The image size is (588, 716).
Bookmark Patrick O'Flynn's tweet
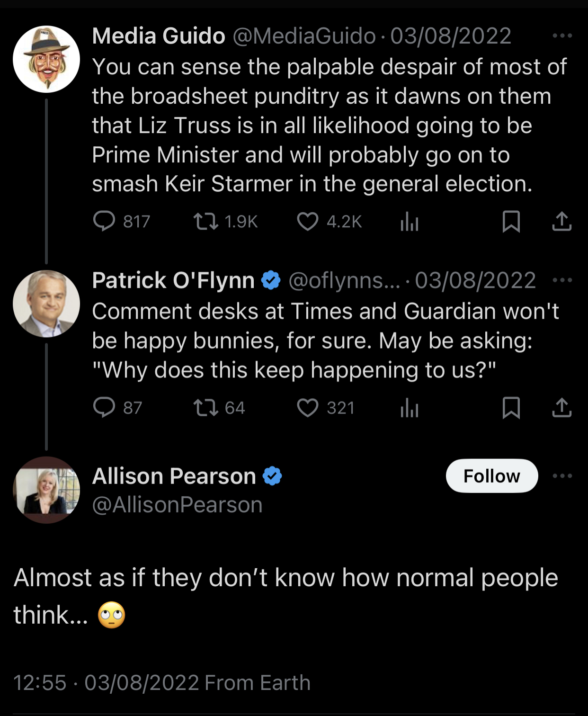tap(511, 407)
